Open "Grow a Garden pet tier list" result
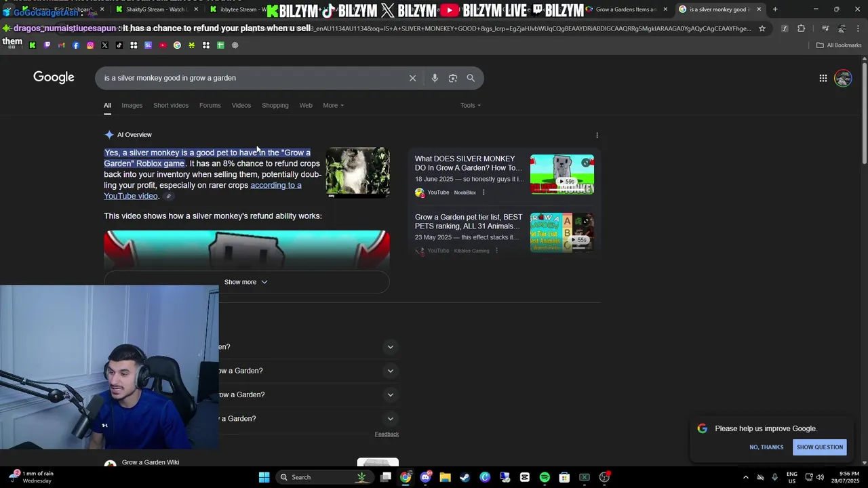Screen dimensions: 868x488 tap(469, 222)
